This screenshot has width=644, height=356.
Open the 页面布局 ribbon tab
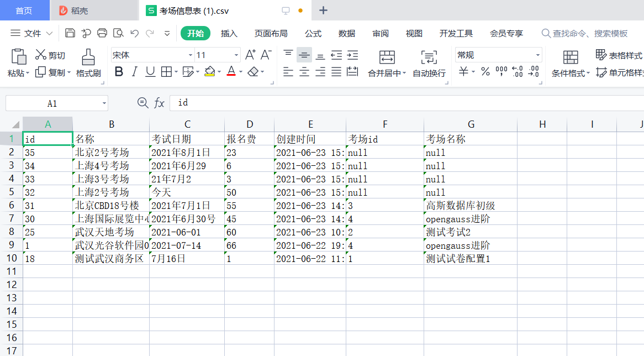click(x=271, y=33)
